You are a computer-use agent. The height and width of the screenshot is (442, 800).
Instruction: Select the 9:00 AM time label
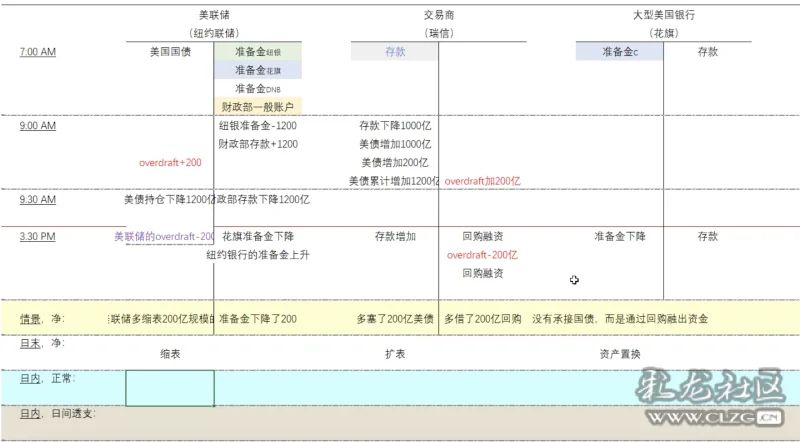coord(38,126)
